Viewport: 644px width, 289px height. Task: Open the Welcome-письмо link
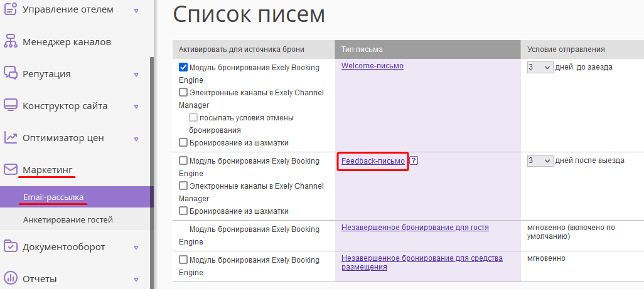tap(372, 66)
